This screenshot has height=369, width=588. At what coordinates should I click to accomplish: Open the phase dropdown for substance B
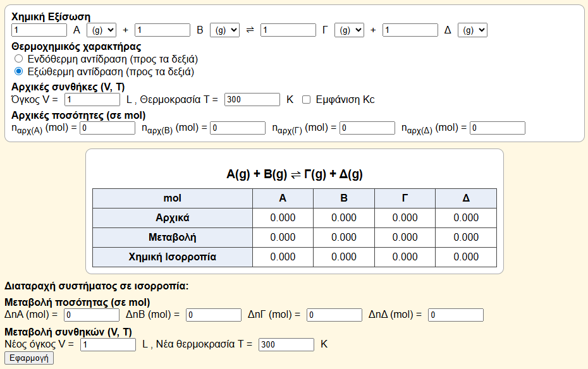(225, 30)
